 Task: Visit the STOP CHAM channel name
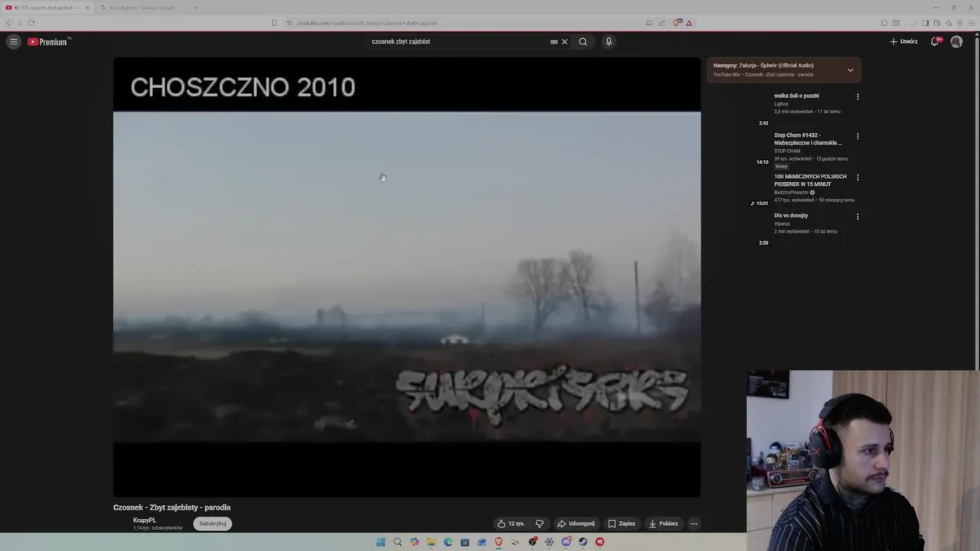[787, 151]
